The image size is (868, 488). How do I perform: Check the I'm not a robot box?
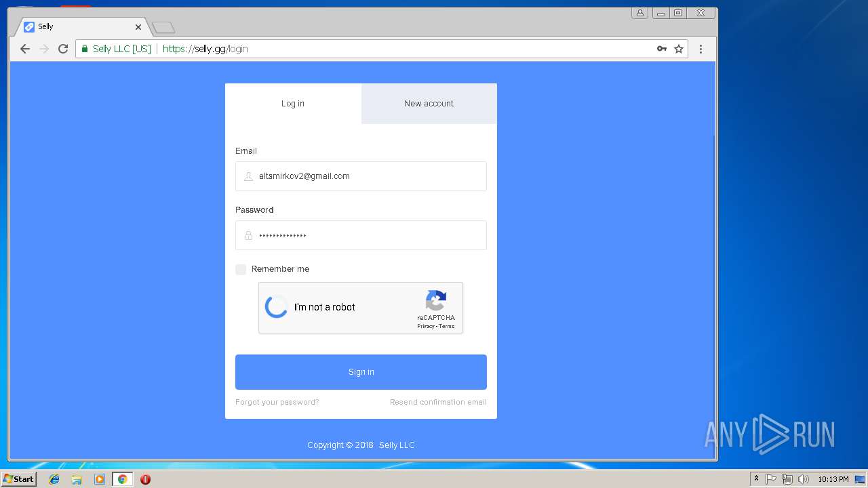point(276,307)
